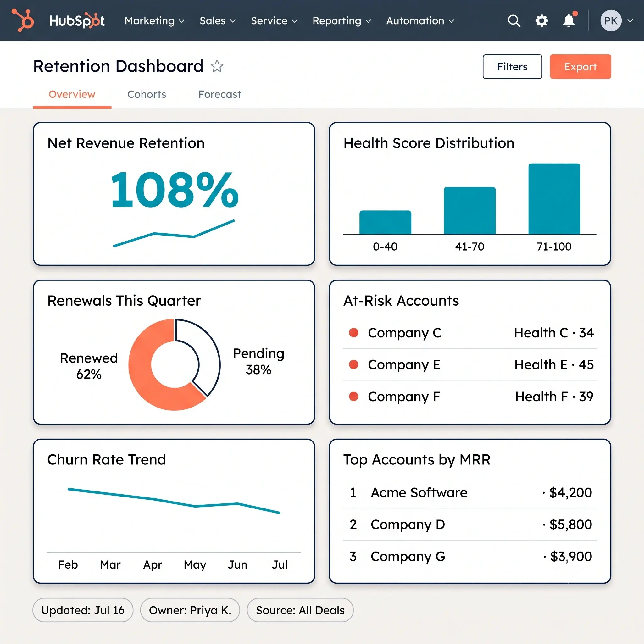
Task: Click the Pending 38% label
Action: click(258, 361)
